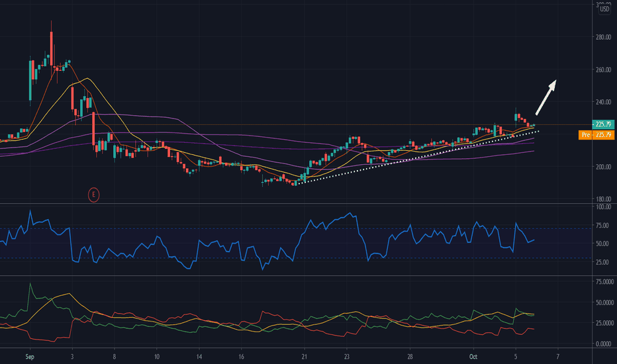Click the 50.0000 label on bottom indicator scale
617x364 pixels.
[605, 302]
